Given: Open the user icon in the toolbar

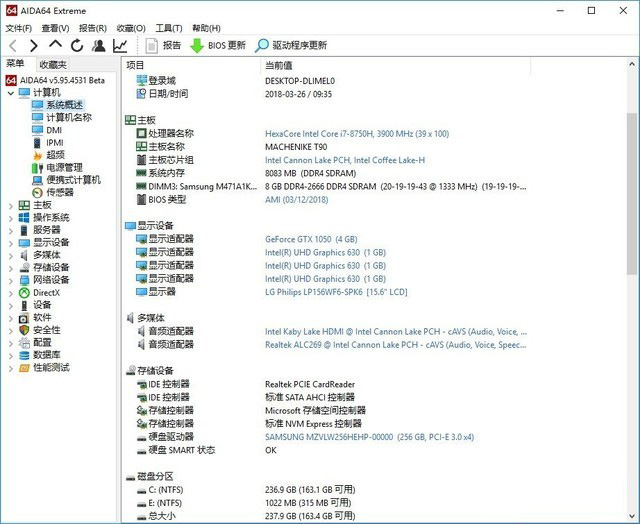Looking at the screenshot, I should (98, 45).
